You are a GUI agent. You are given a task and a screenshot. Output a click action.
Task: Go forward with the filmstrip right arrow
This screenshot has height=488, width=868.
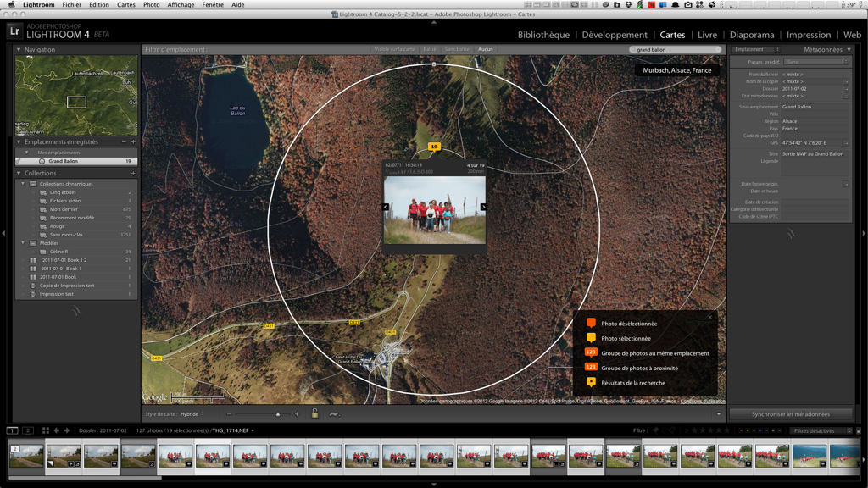[x=67, y=430]
